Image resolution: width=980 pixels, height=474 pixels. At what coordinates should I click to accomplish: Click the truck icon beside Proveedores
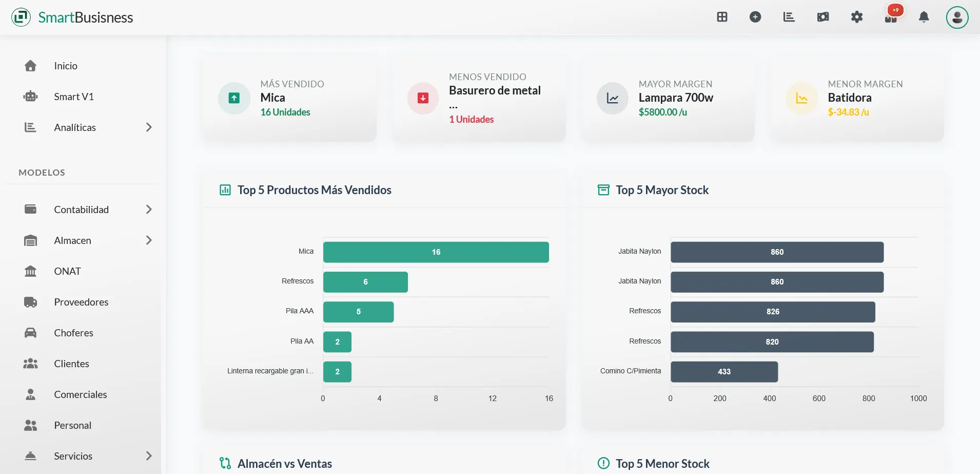click(x=31, y=302)
